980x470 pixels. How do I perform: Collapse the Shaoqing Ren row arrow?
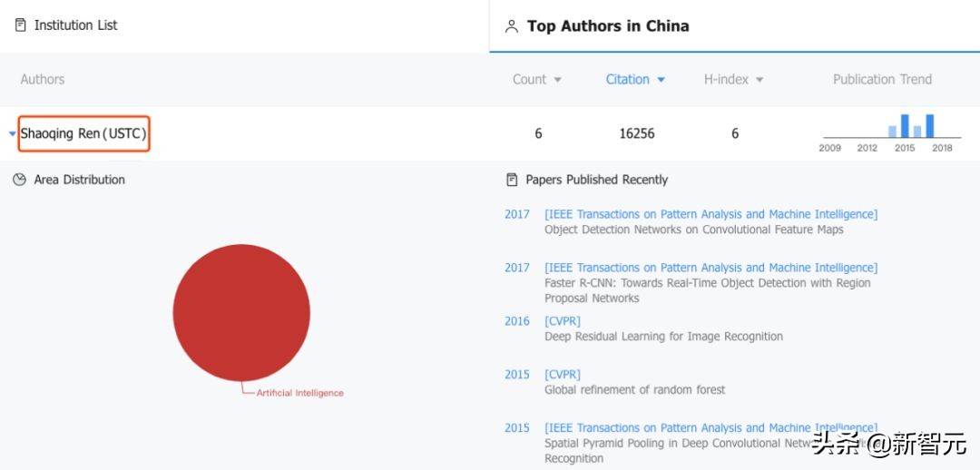coord(12,134)
